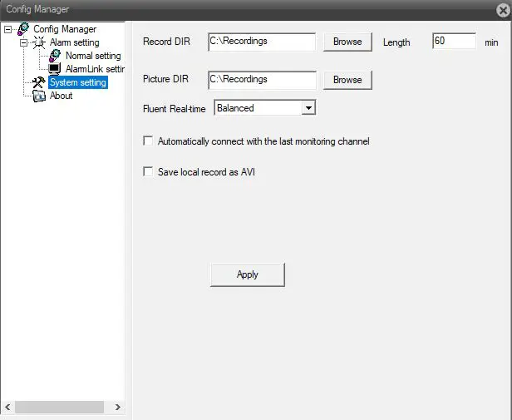Collapse the Alarm setting tree branch

pyautogui.click(x=23, y=42)
